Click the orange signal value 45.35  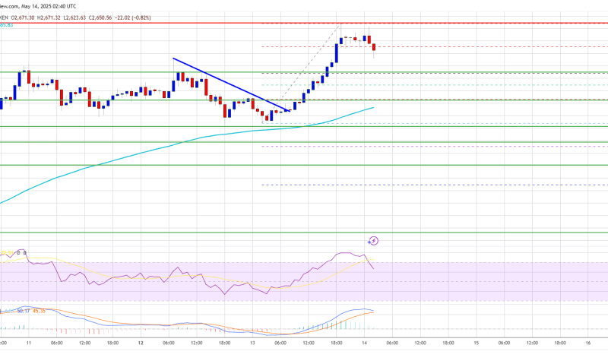click(x=39, y=311)
